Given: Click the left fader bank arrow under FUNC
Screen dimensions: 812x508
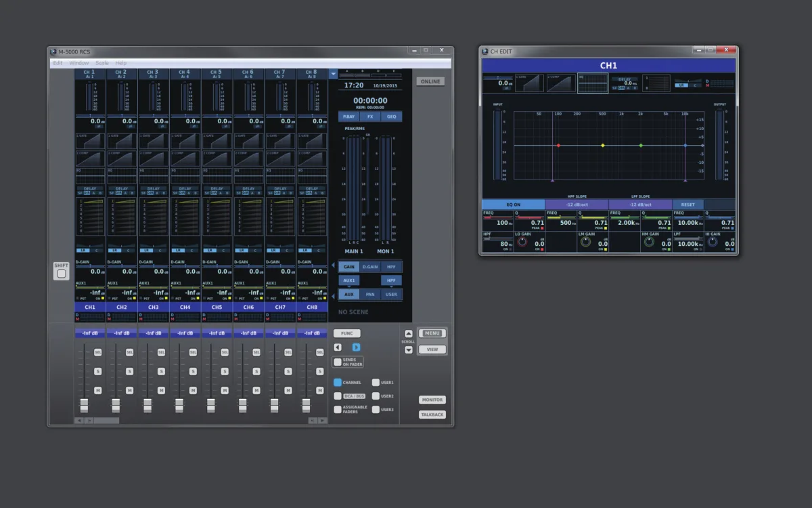Looking at the screenshot, I should (x=338, y=347).
